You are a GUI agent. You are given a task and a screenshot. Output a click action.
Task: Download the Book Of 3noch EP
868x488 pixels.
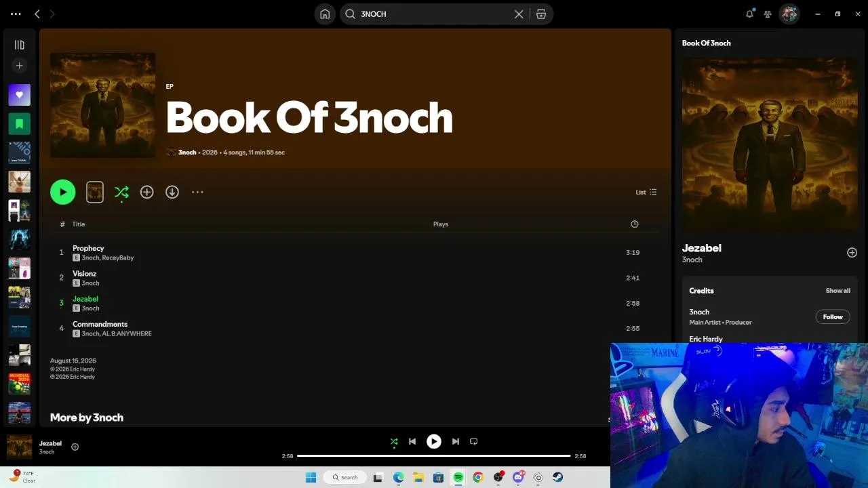click(x=172, y=192)
